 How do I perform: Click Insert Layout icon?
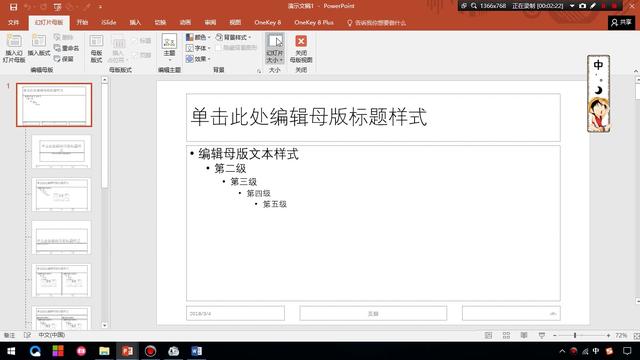tap(39, 45)
